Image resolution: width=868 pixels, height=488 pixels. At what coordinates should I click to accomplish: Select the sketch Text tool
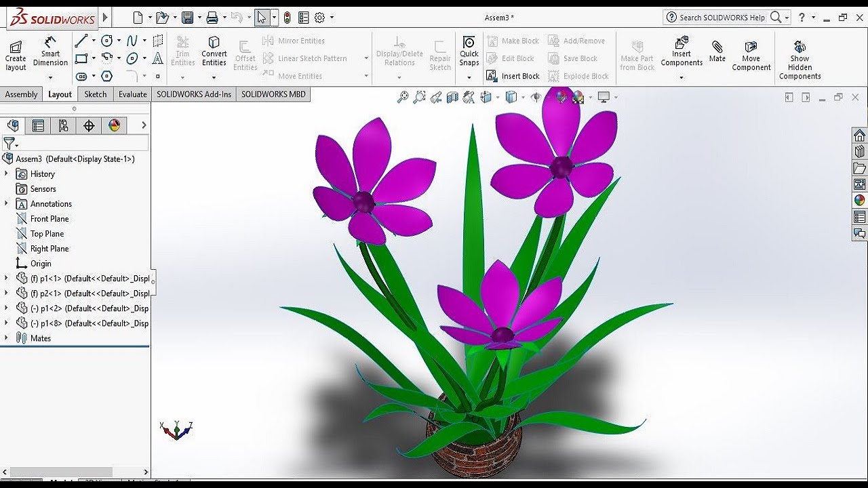(x=158, y=58)
